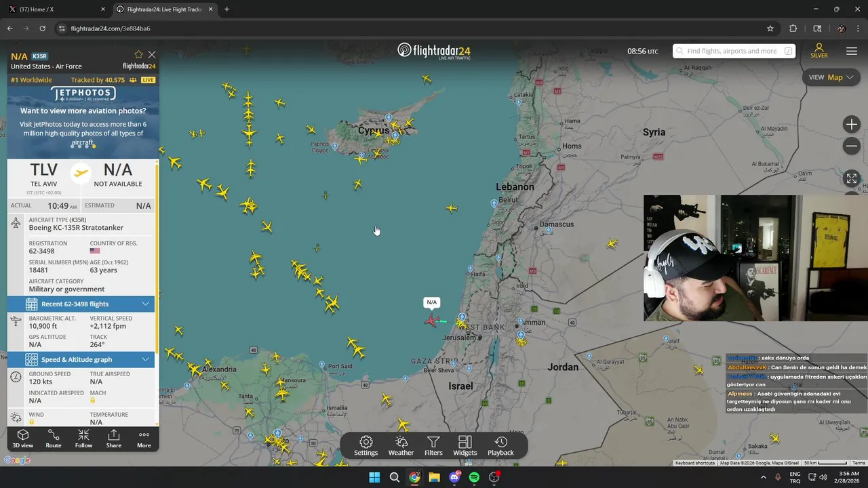Click the Keyboard shortcuts link
The height and width of the screenshot is (488, 868).
(x=694, y=463)
